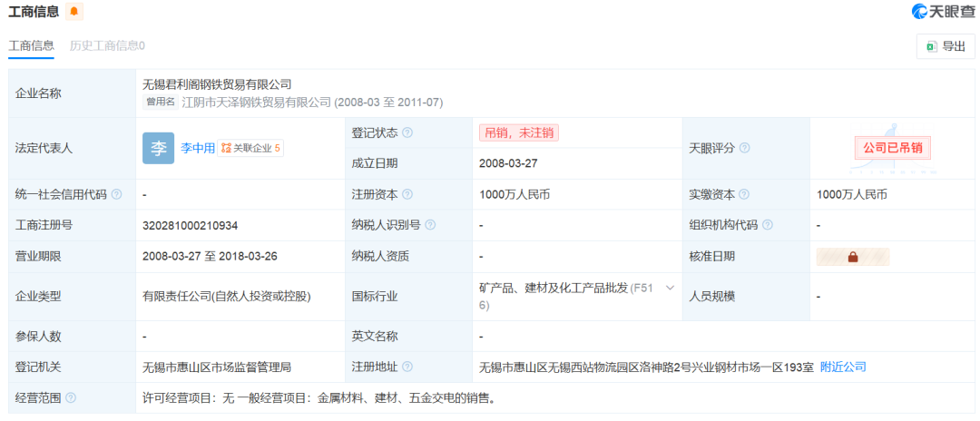Click the 纳税人资质 label cell
The width and height of the screenshot is (980, 421).
[x=408, y=257]
